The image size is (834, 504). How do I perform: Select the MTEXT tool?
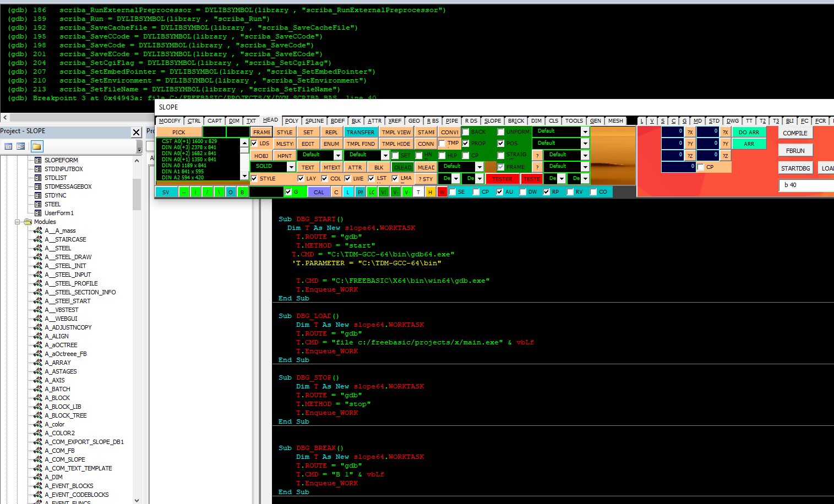(x=332, y=166)
